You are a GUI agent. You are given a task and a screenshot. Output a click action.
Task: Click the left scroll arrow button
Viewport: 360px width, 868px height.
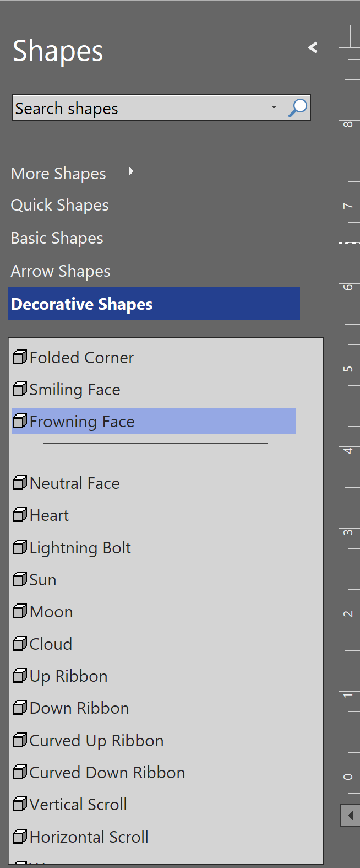350,815
